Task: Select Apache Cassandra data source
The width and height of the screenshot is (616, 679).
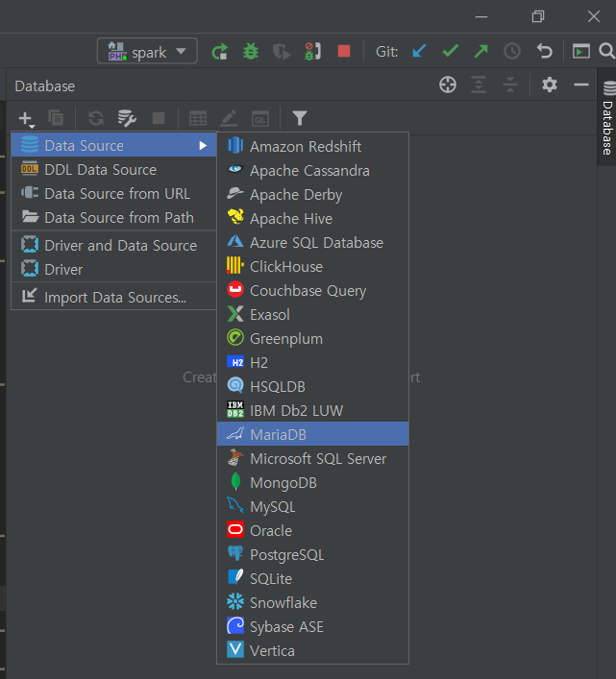Action: pos(312,170)
